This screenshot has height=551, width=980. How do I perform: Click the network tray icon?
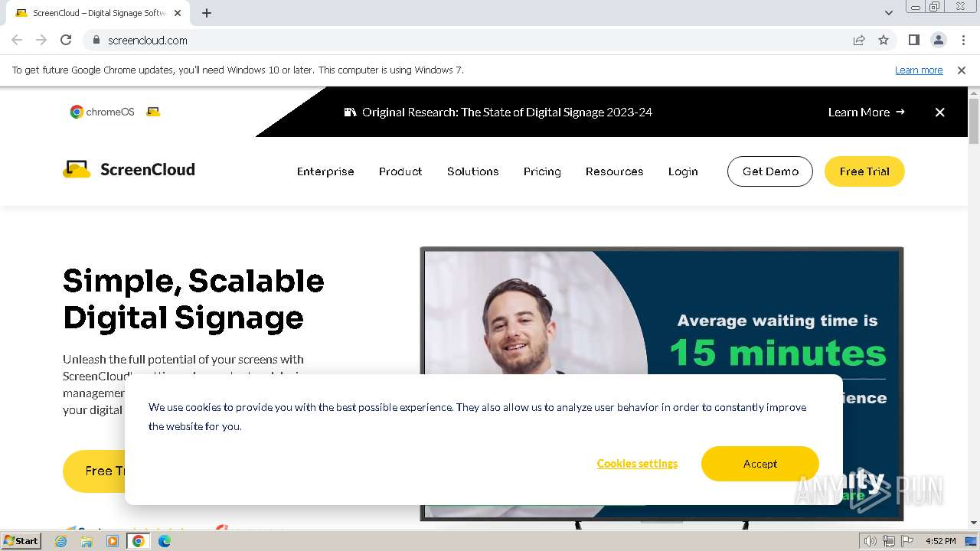click(889, 541)
